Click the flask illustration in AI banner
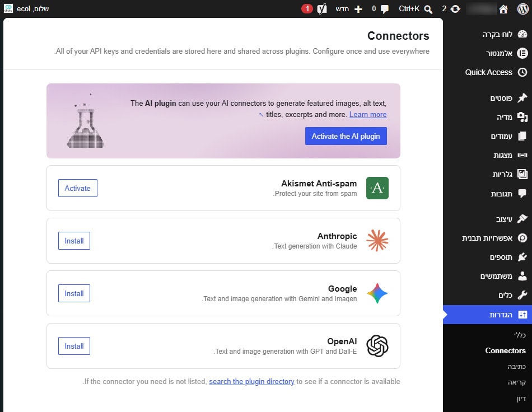This screenshot has height=412, width=532. coord(86,121)
